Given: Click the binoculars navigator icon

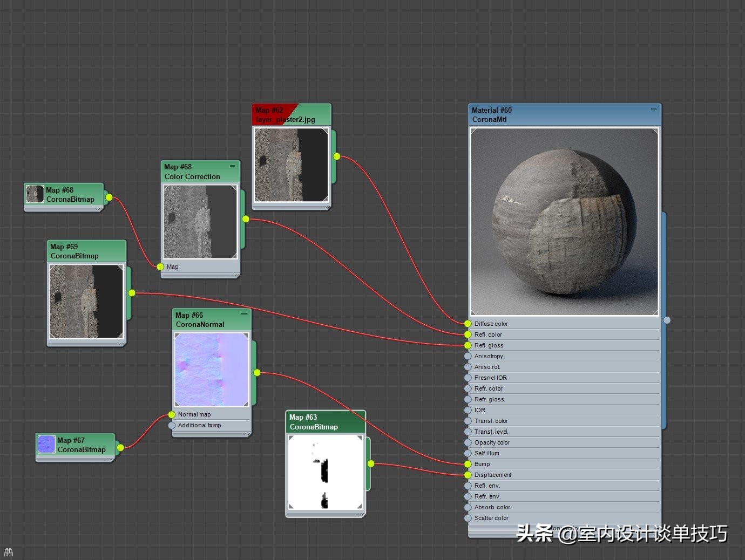Looking at the screenshot, I should click(x=9, y=552).
